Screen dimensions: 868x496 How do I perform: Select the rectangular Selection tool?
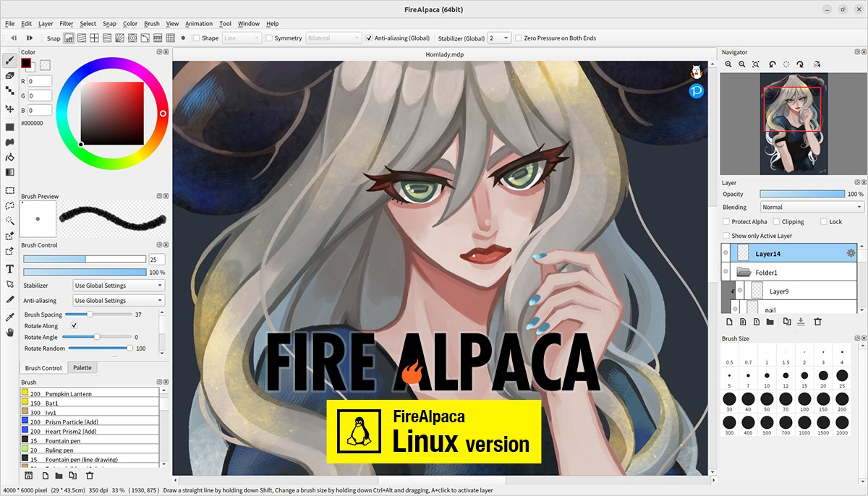coord(10,191)
